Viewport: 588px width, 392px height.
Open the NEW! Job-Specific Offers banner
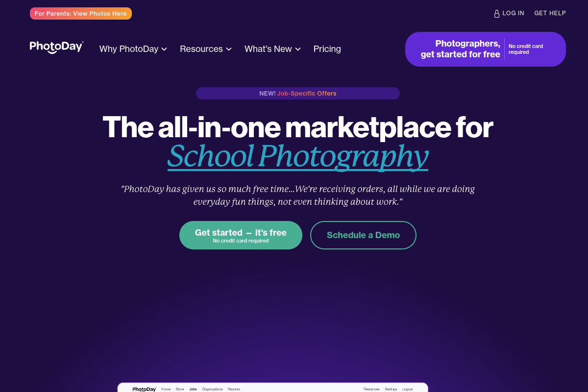click(x=298, y=93)
